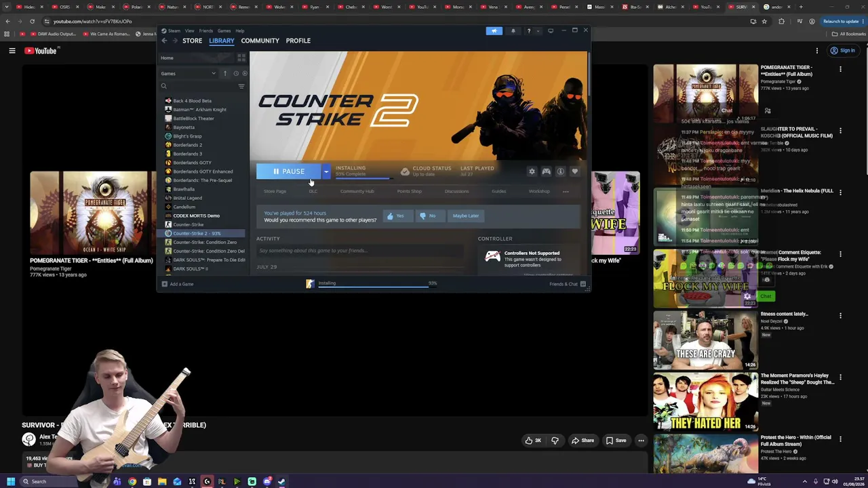Open the Steam help question mark menu
This screenshot has height=488, width=868.
(x=529, y=30)
